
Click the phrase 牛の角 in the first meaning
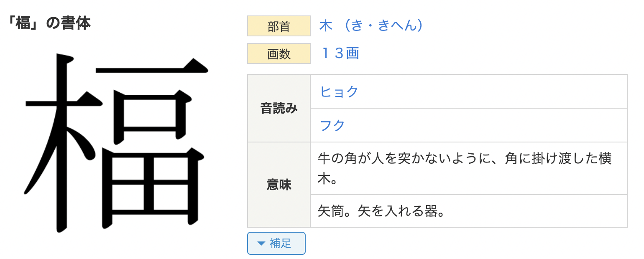pyautogui.click(x=339, y=159)
